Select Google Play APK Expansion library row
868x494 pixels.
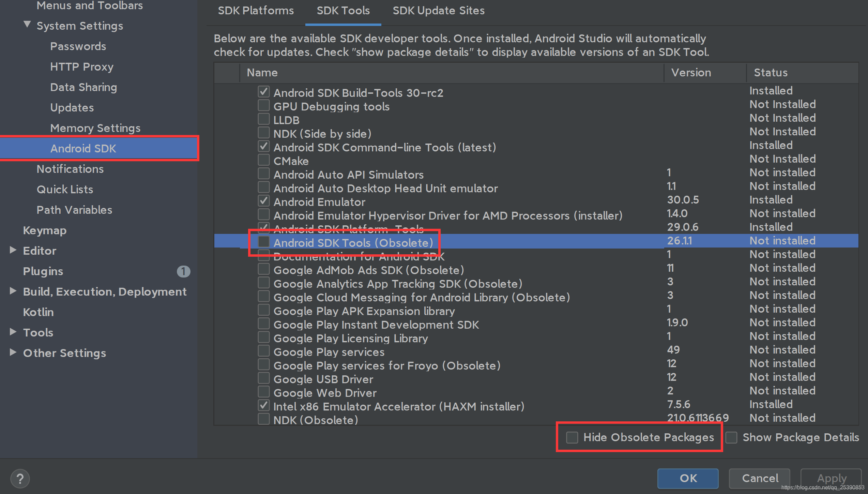coord(536,310)
